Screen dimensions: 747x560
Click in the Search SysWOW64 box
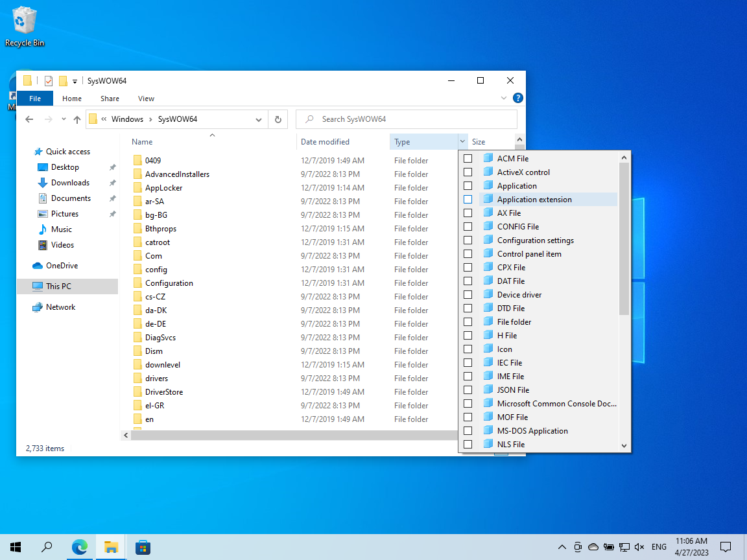tap(407, 119)
